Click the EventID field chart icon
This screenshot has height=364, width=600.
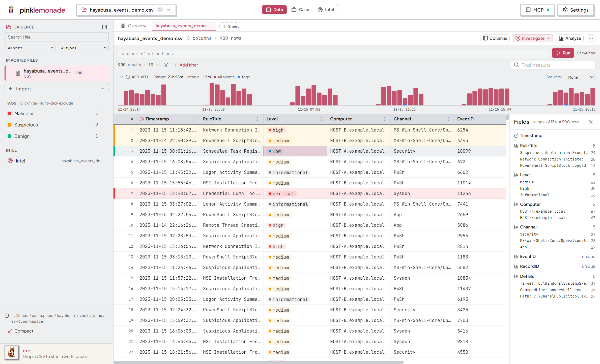516,256
